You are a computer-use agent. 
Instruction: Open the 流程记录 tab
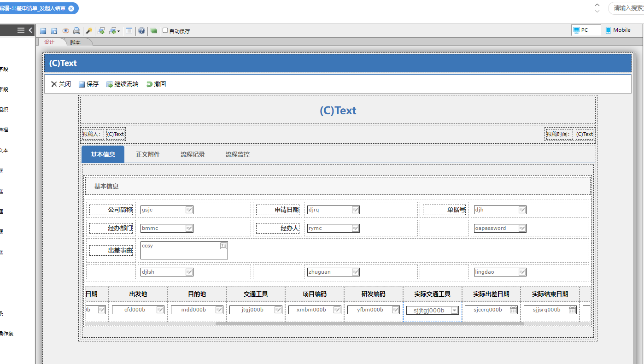pos(193,154)
